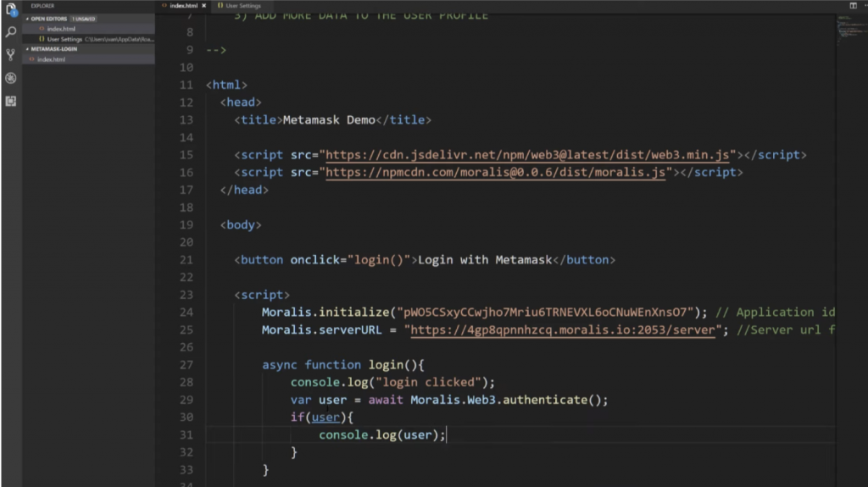
Task: Click line number 27 in gutter
Action: point(186,365)
